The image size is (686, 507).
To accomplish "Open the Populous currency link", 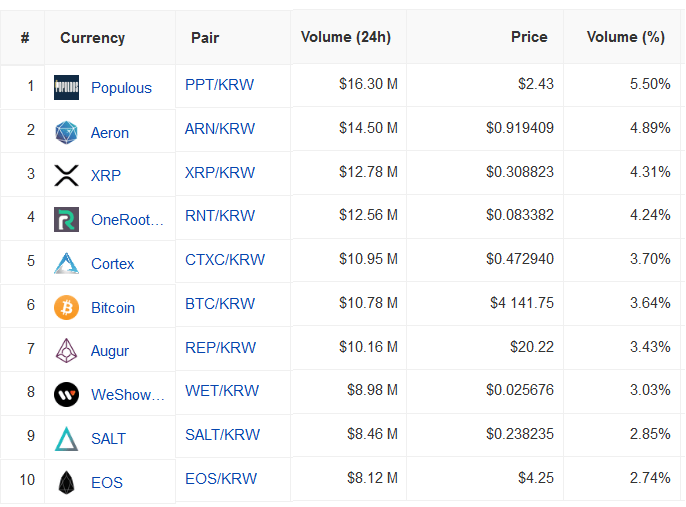I will [121, 88].
